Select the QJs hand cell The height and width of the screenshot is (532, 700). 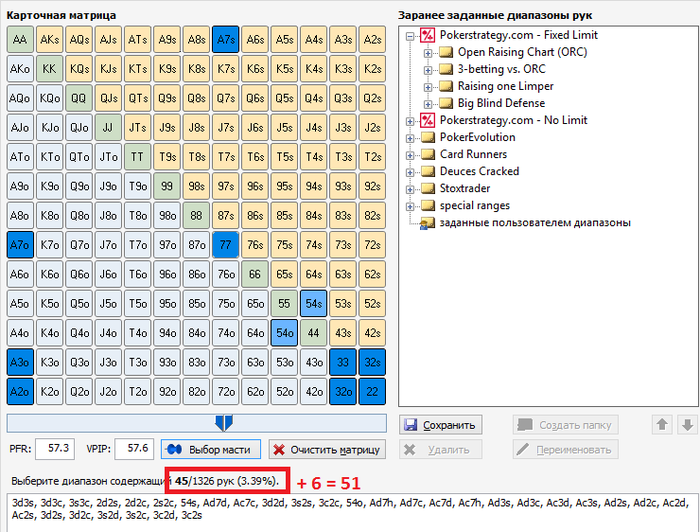[x=108, y=98]
